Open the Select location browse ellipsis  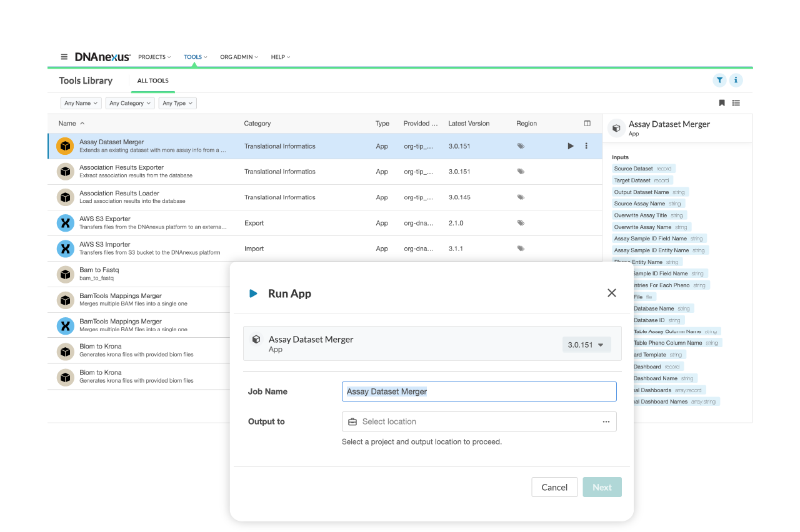pyautogui.click(x=606, y=421)
